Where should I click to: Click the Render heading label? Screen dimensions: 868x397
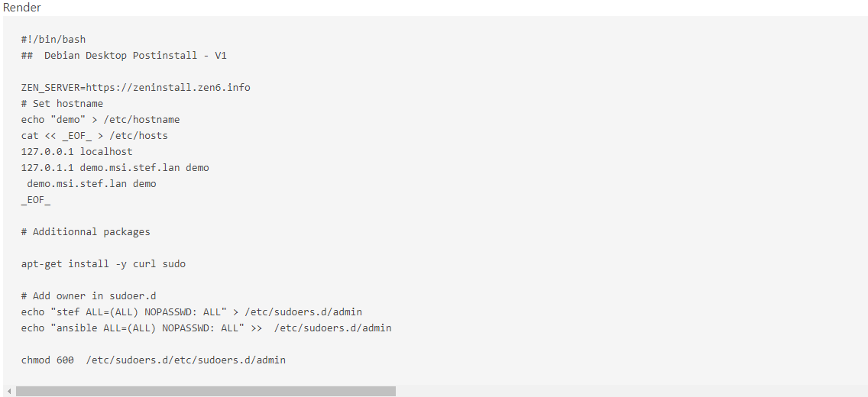pos(22,8)
